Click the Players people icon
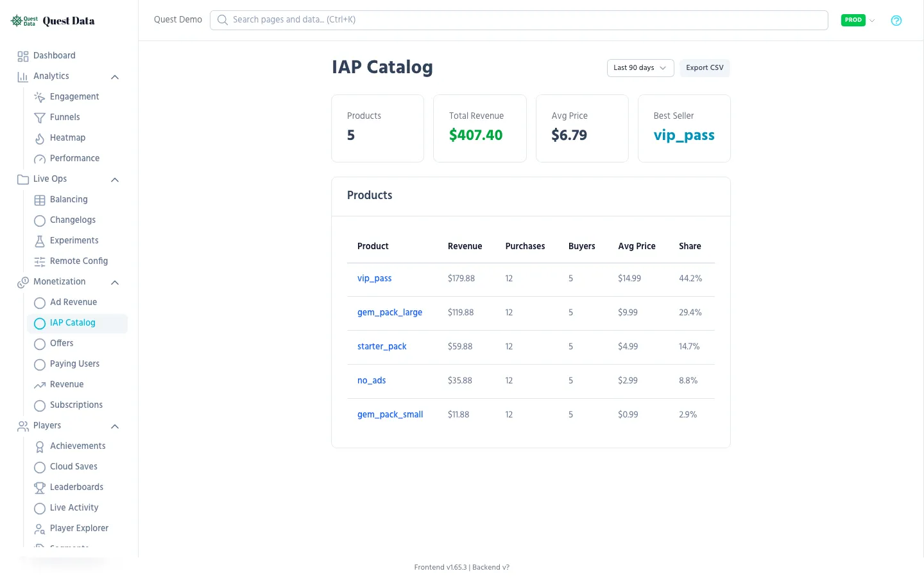Screen dimensions: 924x578 [23, 426]
